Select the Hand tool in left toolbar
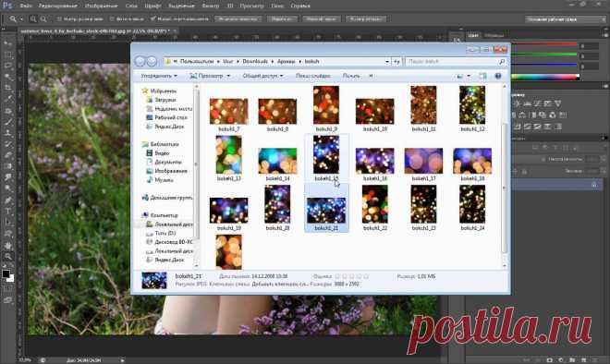 point(7,246)
